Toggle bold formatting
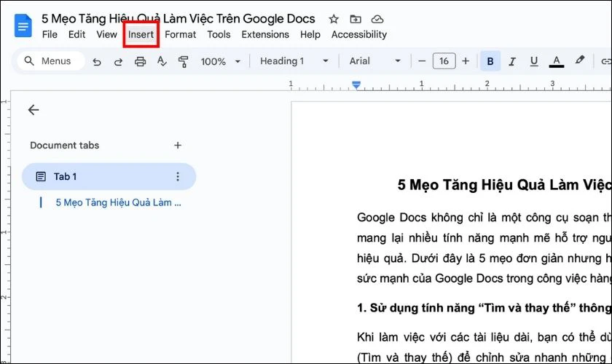 pyautogui.click(x=490, y=61)
